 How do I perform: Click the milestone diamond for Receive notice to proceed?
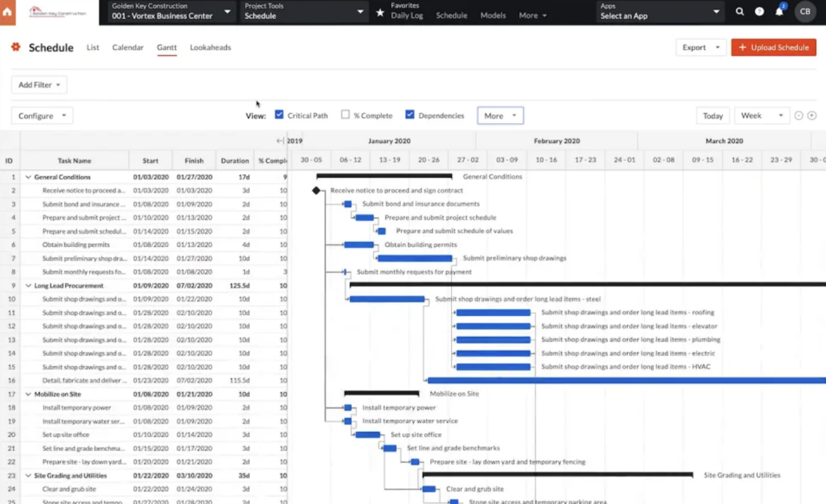(317, 190)
